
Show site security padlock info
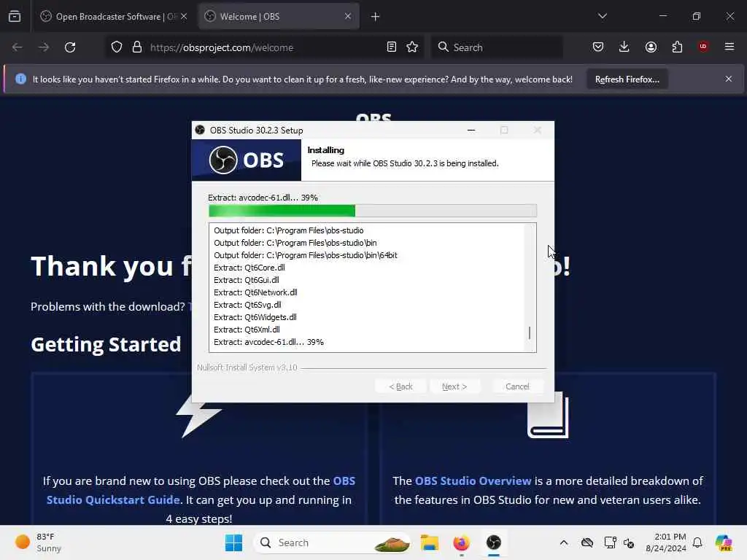137,47
